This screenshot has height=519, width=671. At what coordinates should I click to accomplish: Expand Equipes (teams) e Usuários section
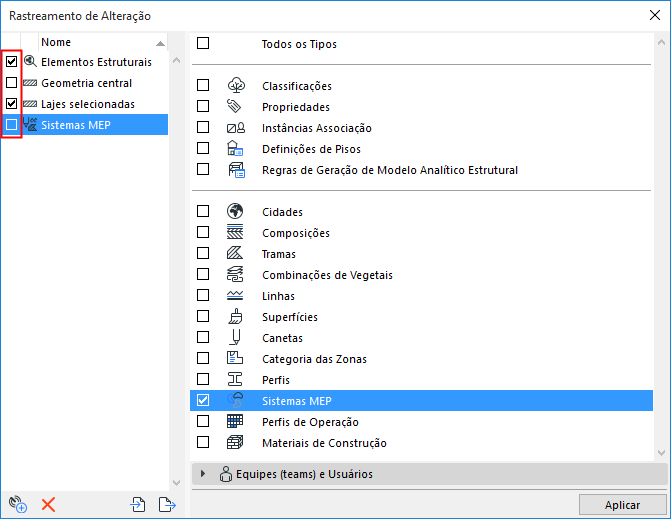[x=204, y=474]
